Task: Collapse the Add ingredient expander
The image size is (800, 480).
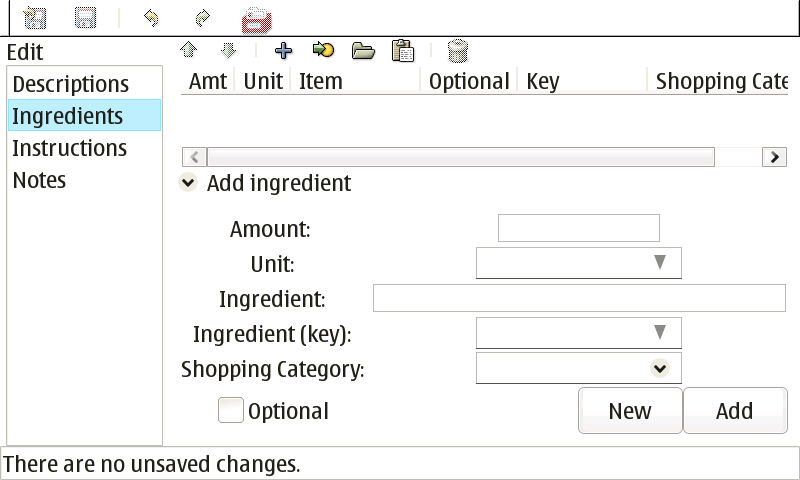Action: click(x=188, y=183)
